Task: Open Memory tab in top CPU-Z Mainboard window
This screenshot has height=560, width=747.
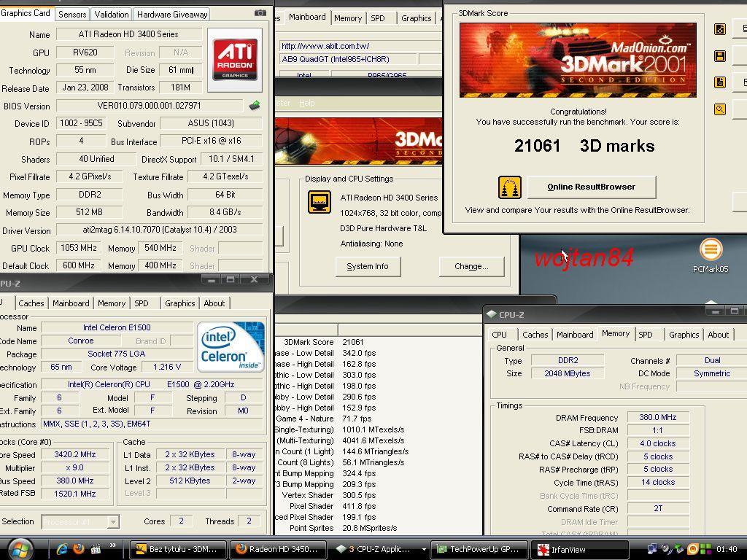Action: coord(348,18)
